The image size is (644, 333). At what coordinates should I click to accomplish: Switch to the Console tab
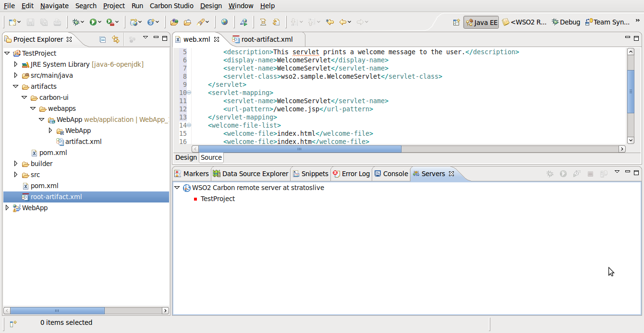point(391,174)
